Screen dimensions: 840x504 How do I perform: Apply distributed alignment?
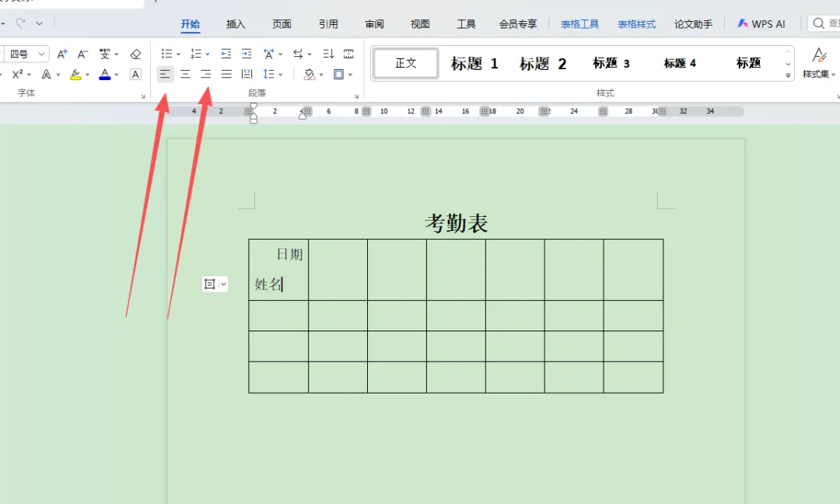(247, 74)
